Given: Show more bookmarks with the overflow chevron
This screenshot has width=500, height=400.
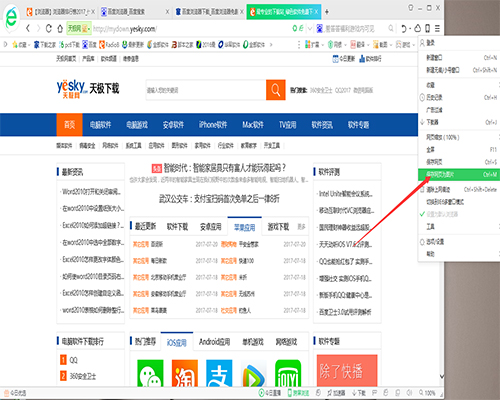Looking at the screenshot, I should click(271, 44).
